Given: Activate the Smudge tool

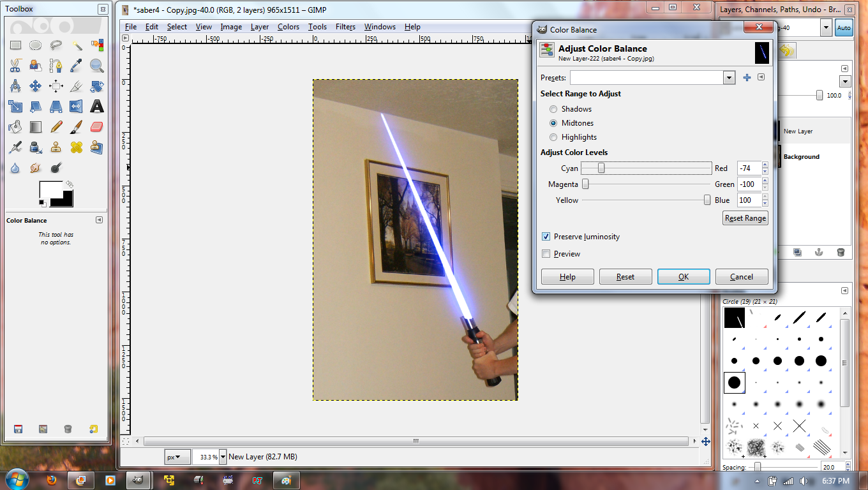Looking at the screenshot, I should (x=36, y=168).
